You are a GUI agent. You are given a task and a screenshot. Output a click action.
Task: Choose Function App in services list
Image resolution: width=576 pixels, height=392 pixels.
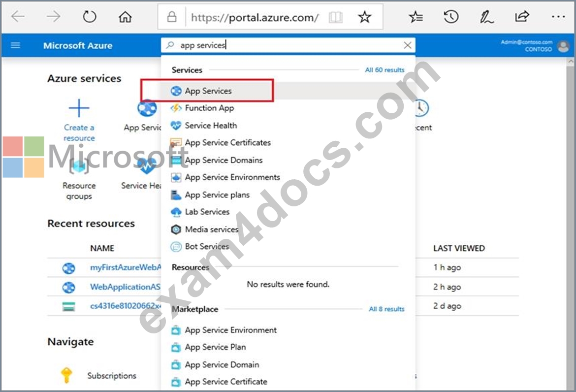[x=209, y=108]
